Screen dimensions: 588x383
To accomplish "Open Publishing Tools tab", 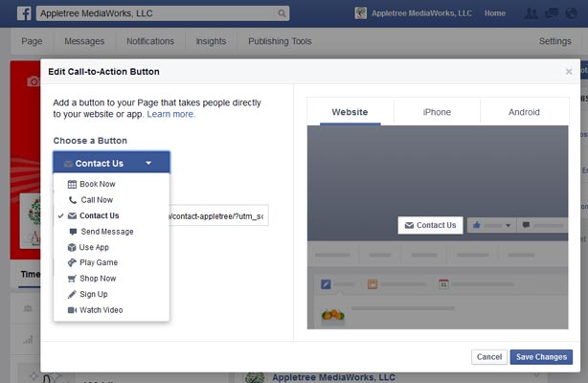I will pyautogui.click(x=280, y=41).
